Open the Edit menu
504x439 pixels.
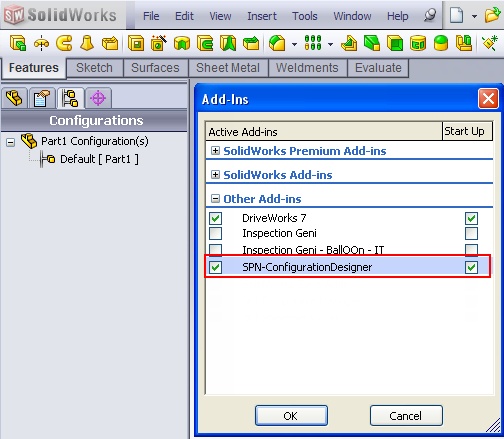coord(184,16)
